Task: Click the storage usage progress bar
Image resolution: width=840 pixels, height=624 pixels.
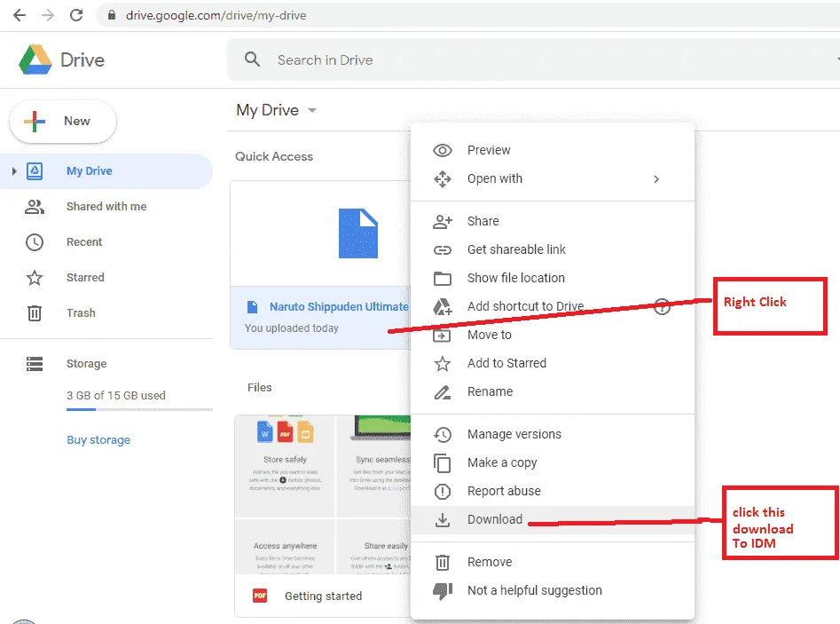Action: point(139,409)
